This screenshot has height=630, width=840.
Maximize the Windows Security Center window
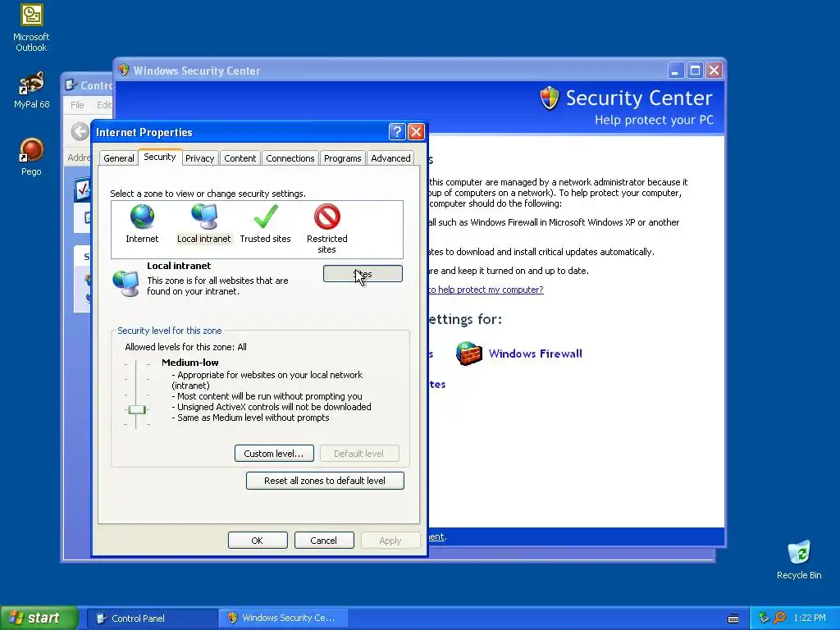point(695,71)
